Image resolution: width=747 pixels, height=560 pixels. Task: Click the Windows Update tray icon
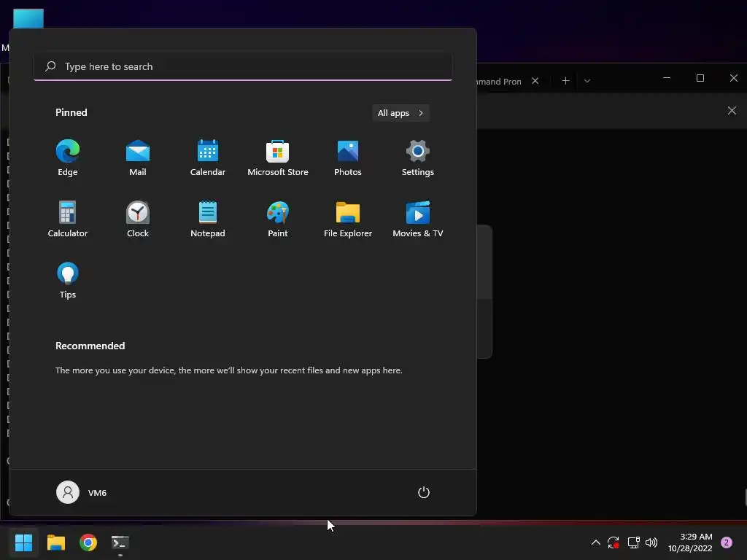click(x=613, y=542)
